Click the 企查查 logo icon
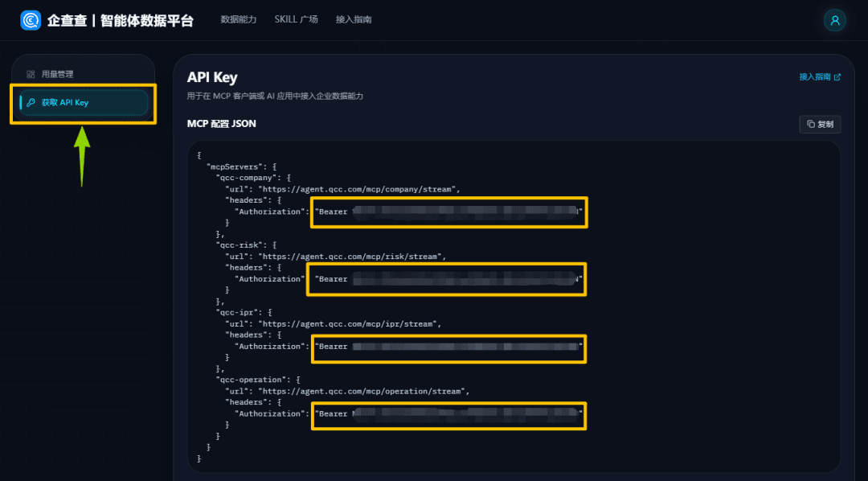Screen dimensions: 868x481 point(31,20)
